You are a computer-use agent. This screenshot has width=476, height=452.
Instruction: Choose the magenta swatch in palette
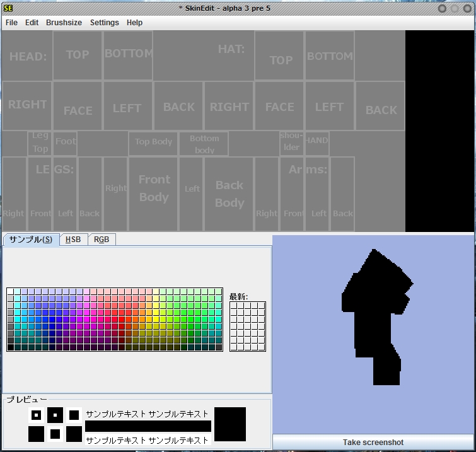click(x=86, y=320)
